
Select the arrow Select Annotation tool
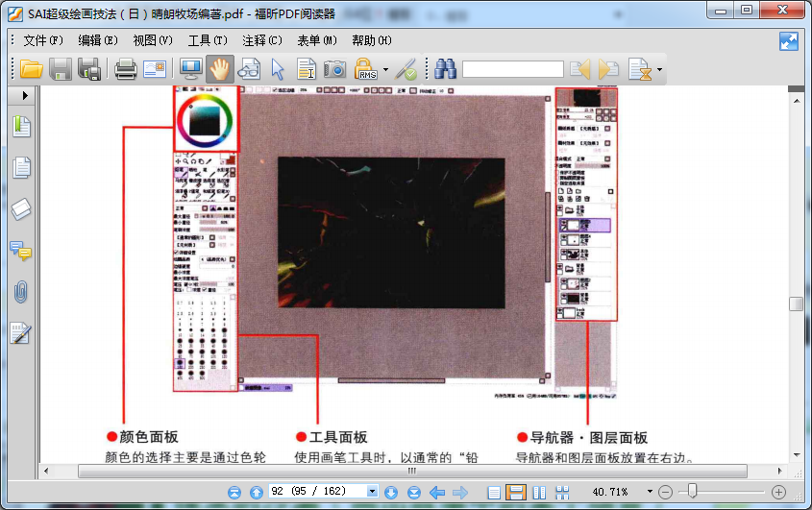278,69
